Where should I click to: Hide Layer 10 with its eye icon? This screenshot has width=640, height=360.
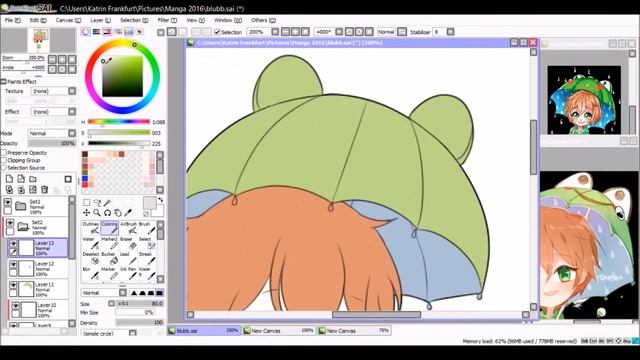coord(16,305)
